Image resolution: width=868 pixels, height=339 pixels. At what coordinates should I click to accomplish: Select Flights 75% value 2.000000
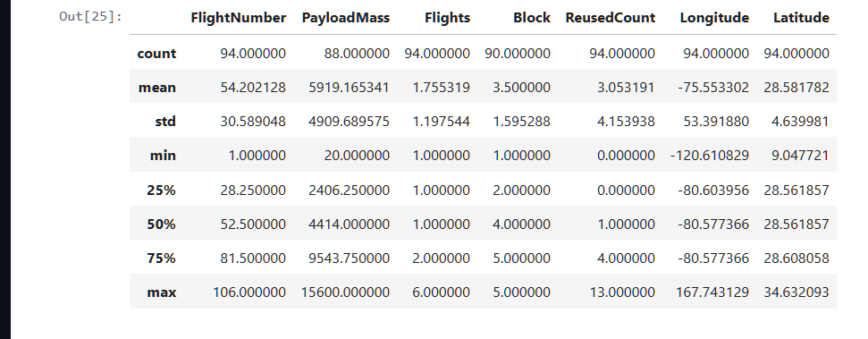[x=442, y=258]
